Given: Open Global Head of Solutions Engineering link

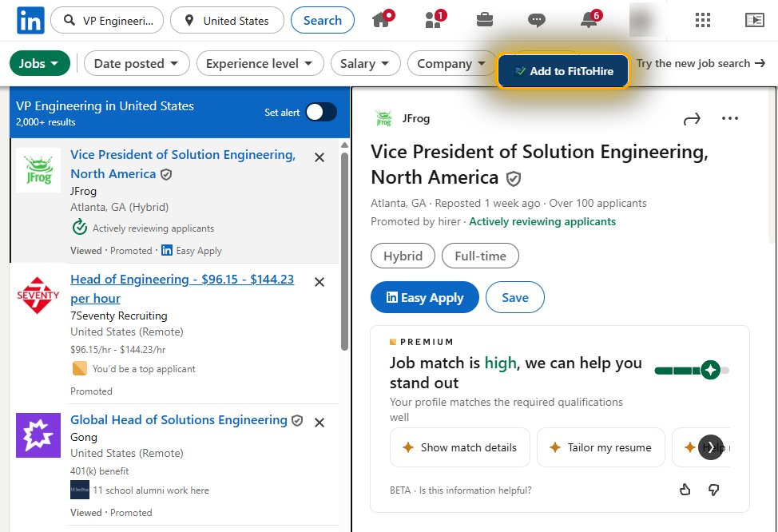Looking at the screenshot, I should (x=179, y=420).
